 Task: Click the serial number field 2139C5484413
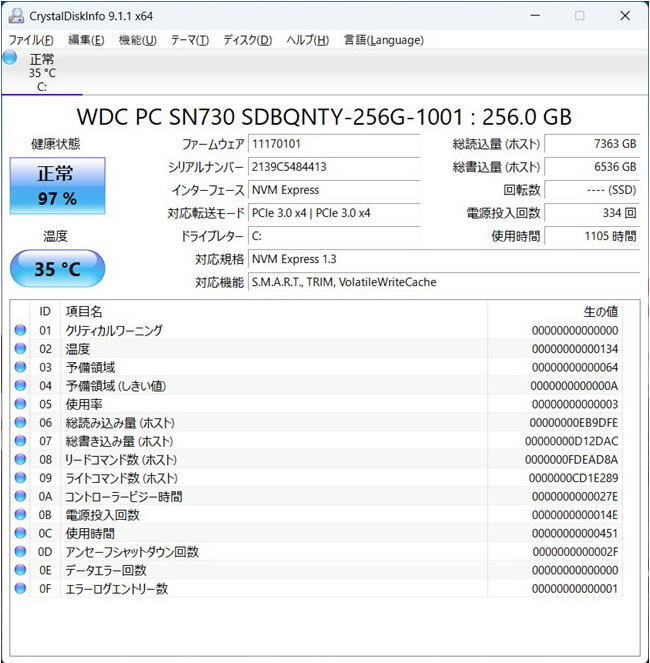click(334, 167)
